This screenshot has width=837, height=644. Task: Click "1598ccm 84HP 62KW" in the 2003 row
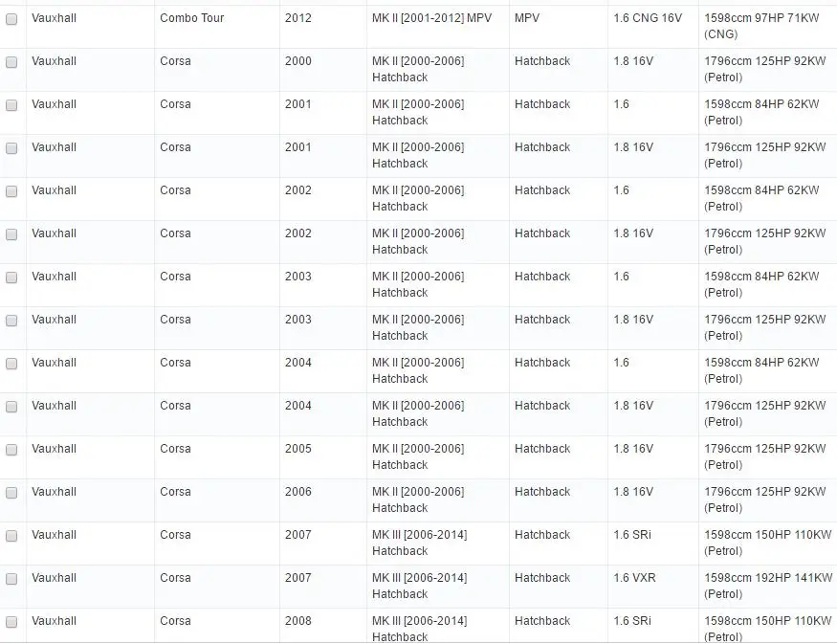(761, 277)
